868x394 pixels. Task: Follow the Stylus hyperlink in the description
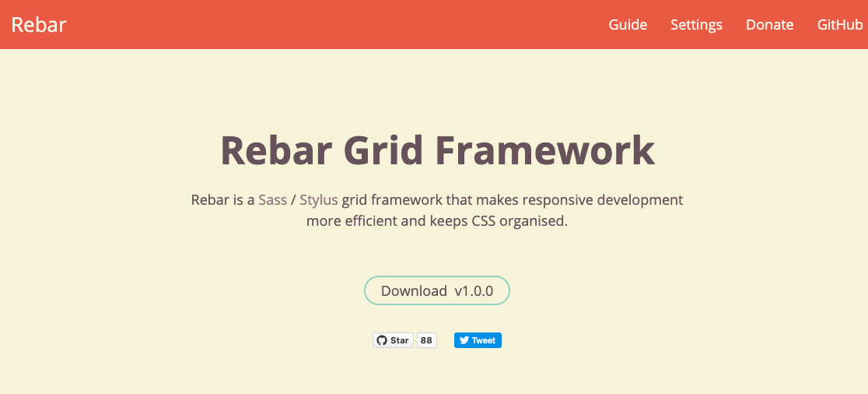(319, 200)
